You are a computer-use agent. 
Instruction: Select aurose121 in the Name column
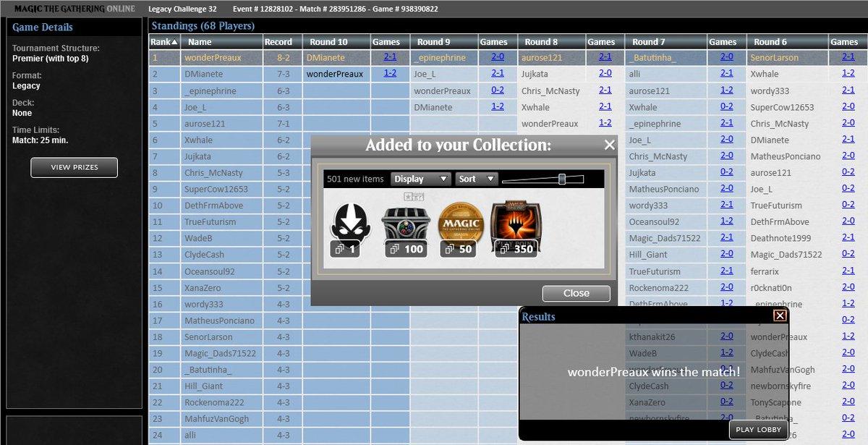205,124
